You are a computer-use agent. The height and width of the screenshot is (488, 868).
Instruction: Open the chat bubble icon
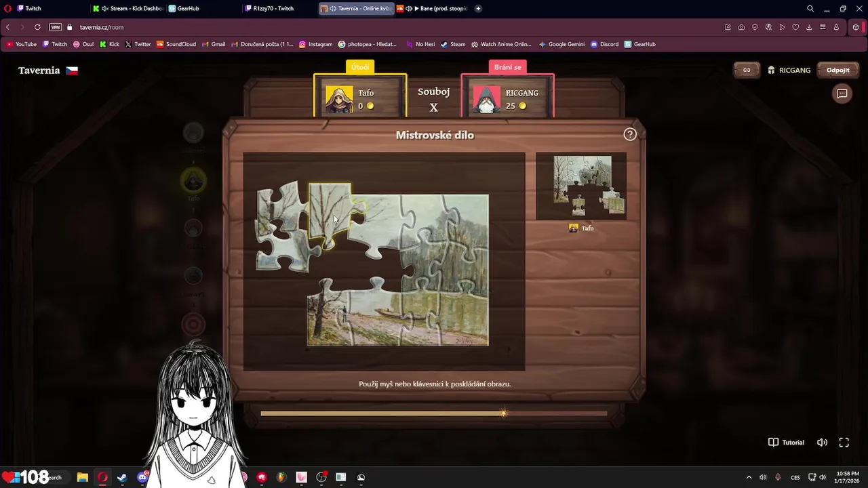pos(842,94)
